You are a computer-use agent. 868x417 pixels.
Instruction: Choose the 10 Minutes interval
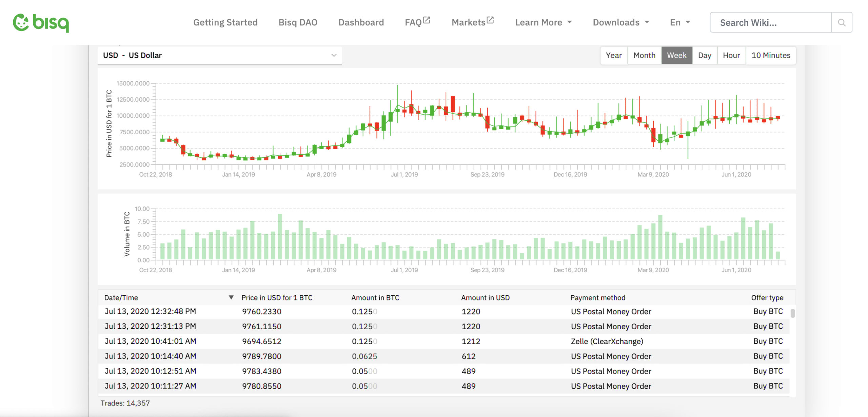tap(770, 55)
